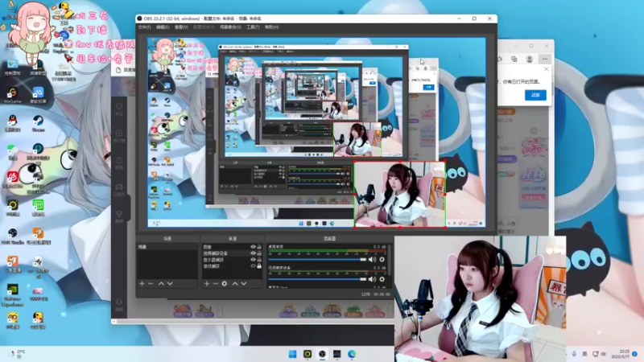This screenshot has width=644, height=362.
Task: Select the webcam source in the OBS preview
Action: click(x=399, y=194)
